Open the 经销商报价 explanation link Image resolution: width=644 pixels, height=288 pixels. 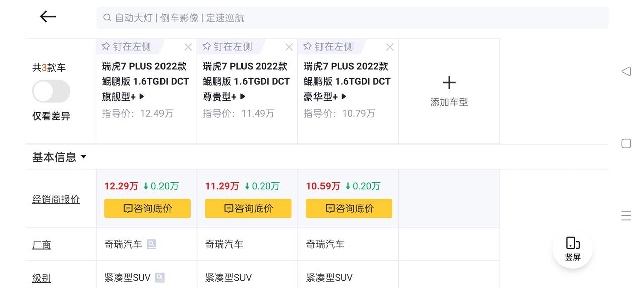[56, 199]
